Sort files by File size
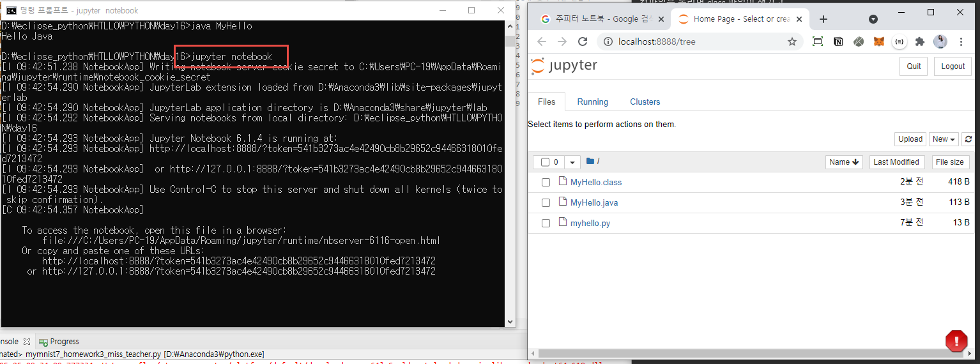This screenshot has height=364, width=980. pos(950,162)
